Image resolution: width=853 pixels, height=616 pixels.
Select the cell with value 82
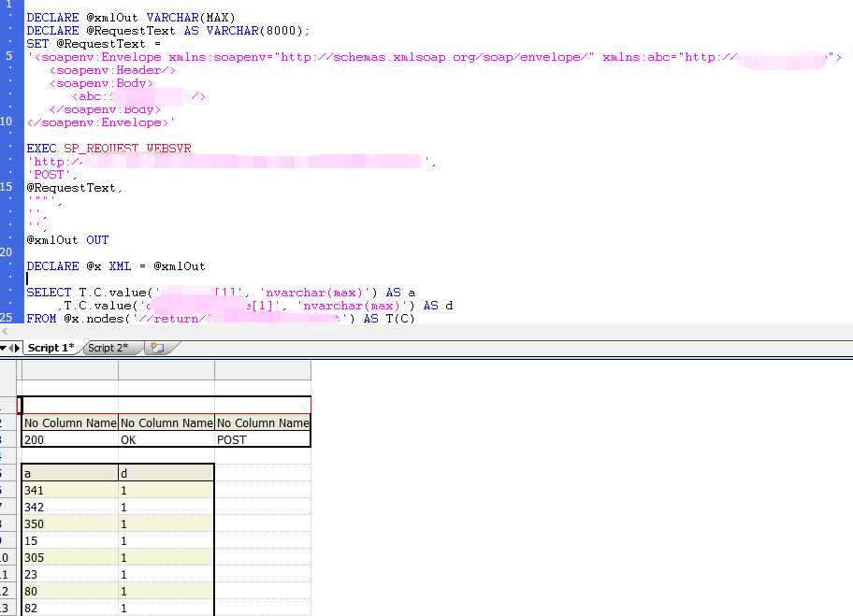(70, 608)
